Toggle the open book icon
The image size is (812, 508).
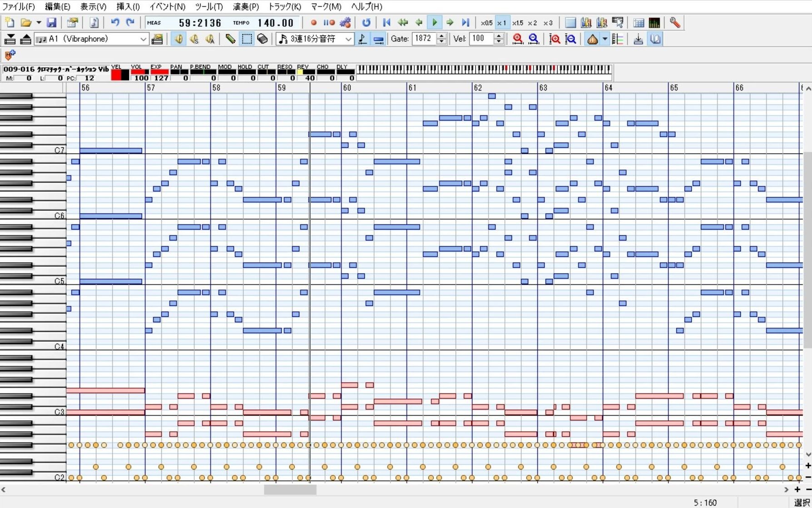(x=655, y=39)
